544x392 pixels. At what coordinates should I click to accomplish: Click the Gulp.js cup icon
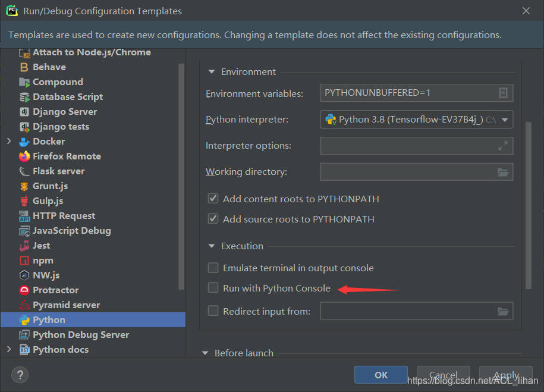(x=24, y=201)
